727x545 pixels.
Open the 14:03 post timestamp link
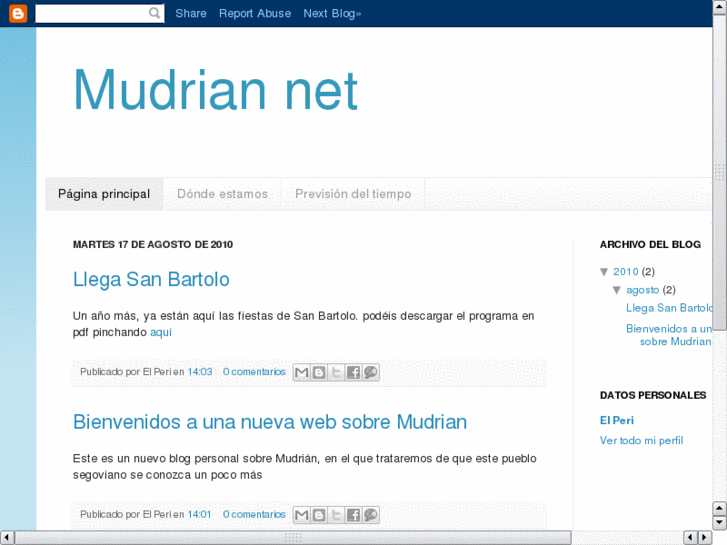coord(200,372)
